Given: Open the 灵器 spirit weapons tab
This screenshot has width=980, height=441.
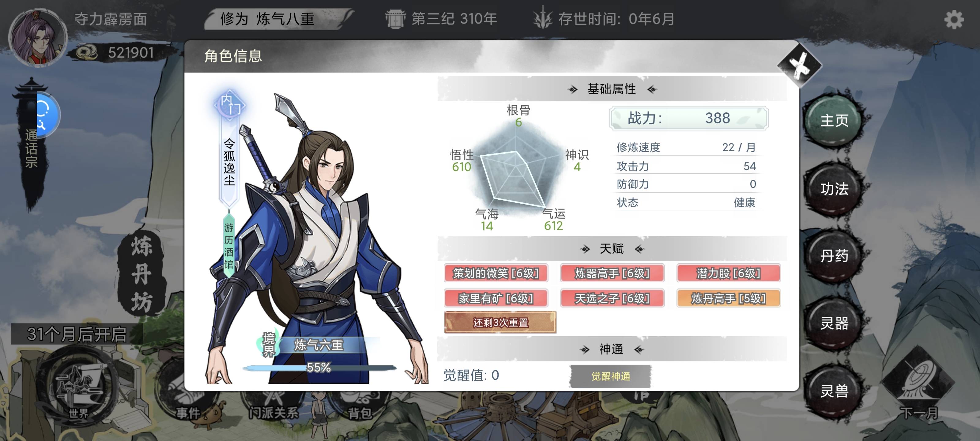Looking at the screenshot, I should (x=834, y=323).
